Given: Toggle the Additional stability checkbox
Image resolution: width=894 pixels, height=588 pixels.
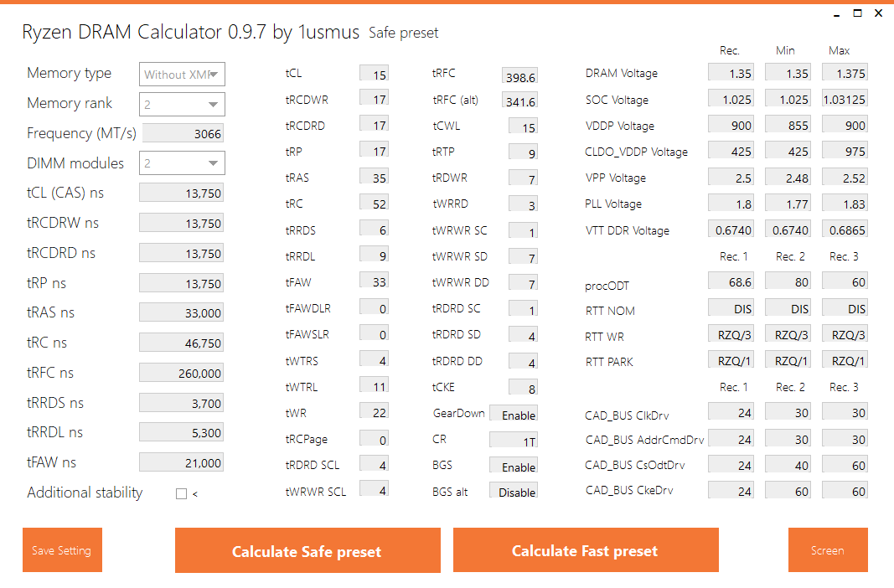Looking at the screenshot, I should (x=181, y=494).
